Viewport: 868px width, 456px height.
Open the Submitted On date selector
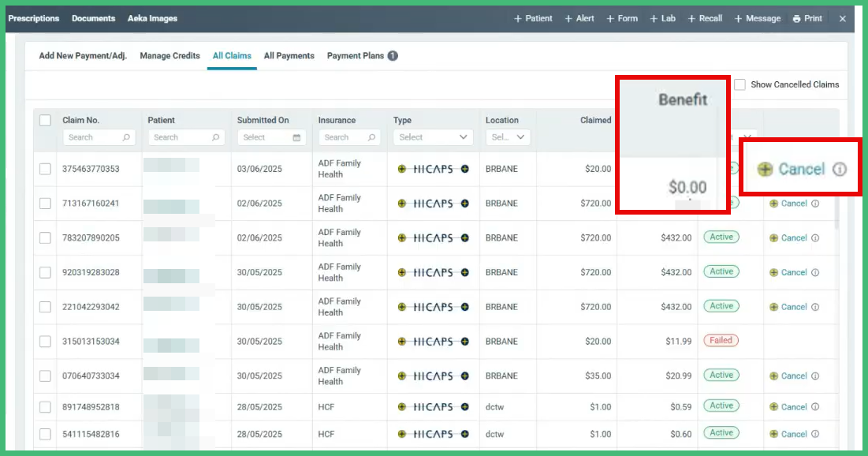pos(271,137)
